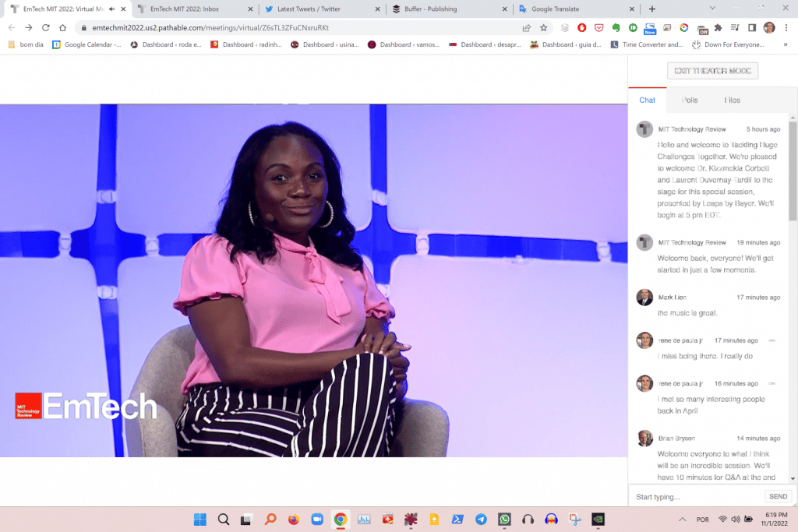Click the MIT Technology Review avatar icon
This screenshot has height=532, width=798.
coord(644,129)
